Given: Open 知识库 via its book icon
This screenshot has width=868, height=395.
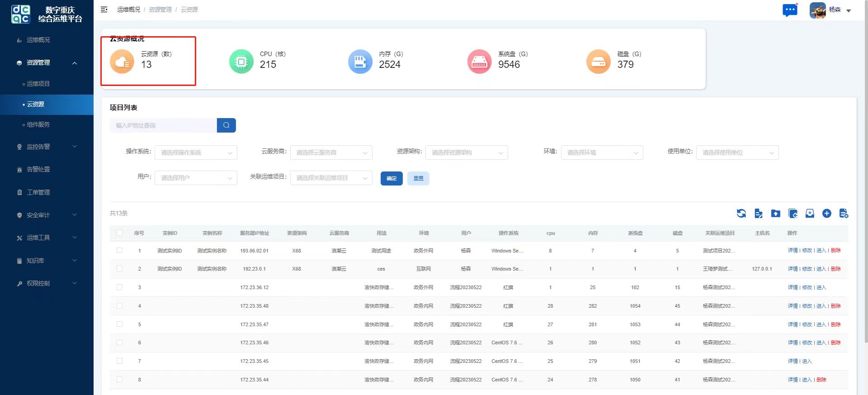Looking at the screenshot, I should coord(19,261).
